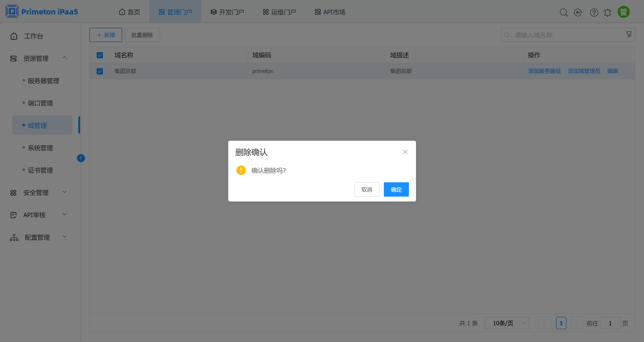Click the Primeton iPaaS logo
This screenshot has width=644, height=342.
coord(42,11)
